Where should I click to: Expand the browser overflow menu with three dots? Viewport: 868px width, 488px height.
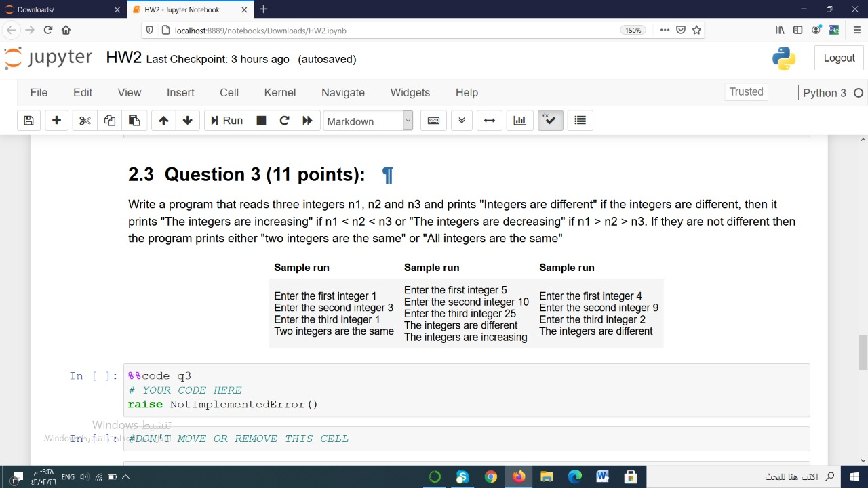pos(665,30)
